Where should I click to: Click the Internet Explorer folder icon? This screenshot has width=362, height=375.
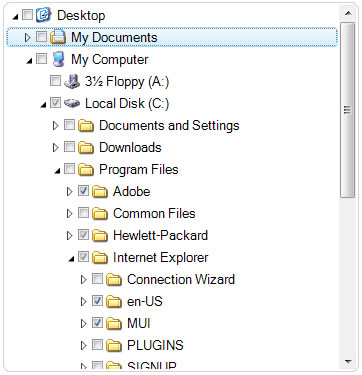(x=100, y=257)
